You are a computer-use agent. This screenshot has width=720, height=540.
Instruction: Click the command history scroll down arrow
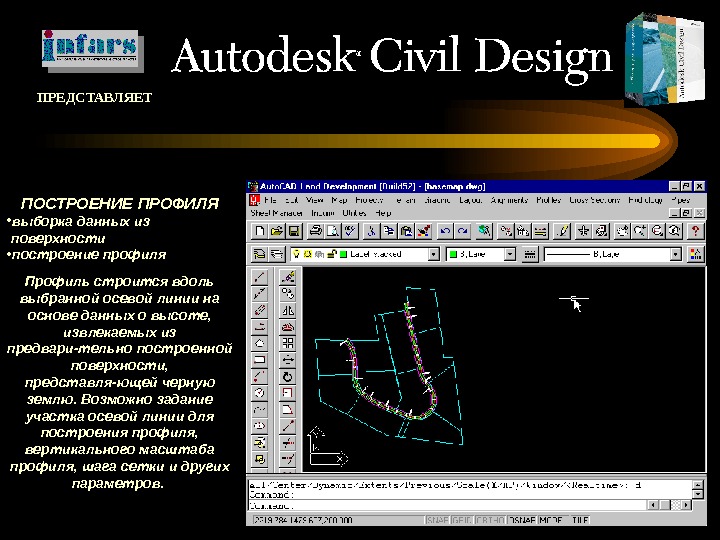click(x=698, y=495)
